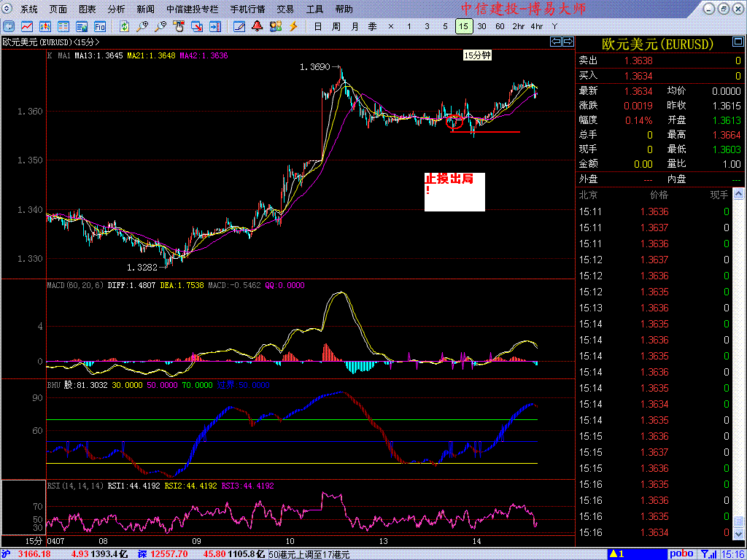Switch to weekly 周 period

(336, 26)
